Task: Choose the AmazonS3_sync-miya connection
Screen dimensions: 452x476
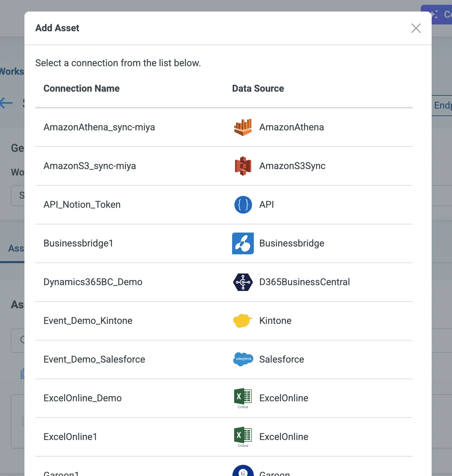Action: pyautogui.click(x=90, y=166)
